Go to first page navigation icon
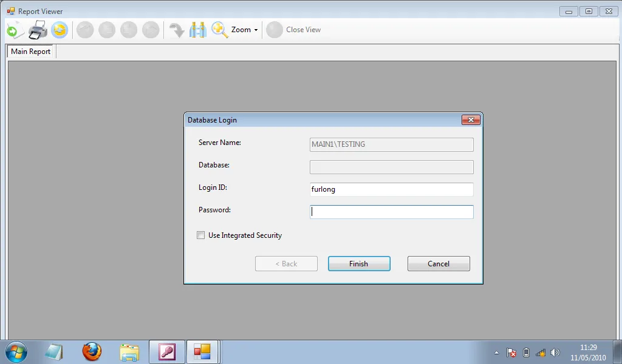 (x=85, y=30)
